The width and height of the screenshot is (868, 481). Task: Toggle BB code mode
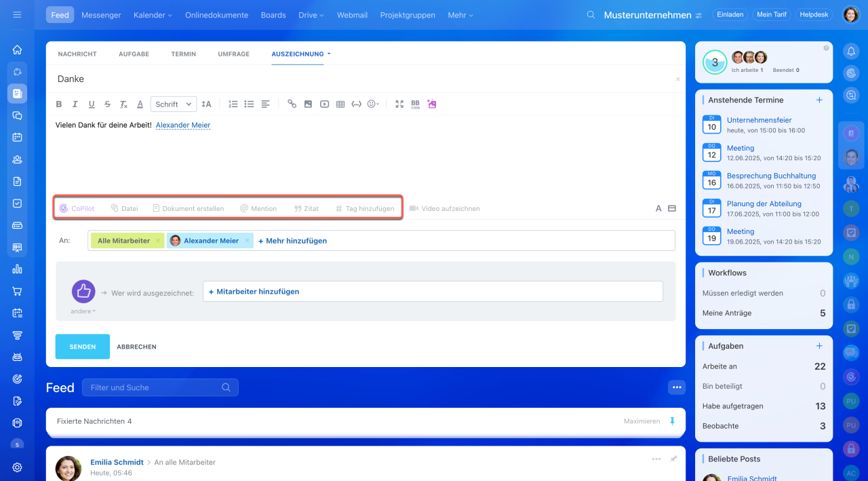(x=415, y=104)
